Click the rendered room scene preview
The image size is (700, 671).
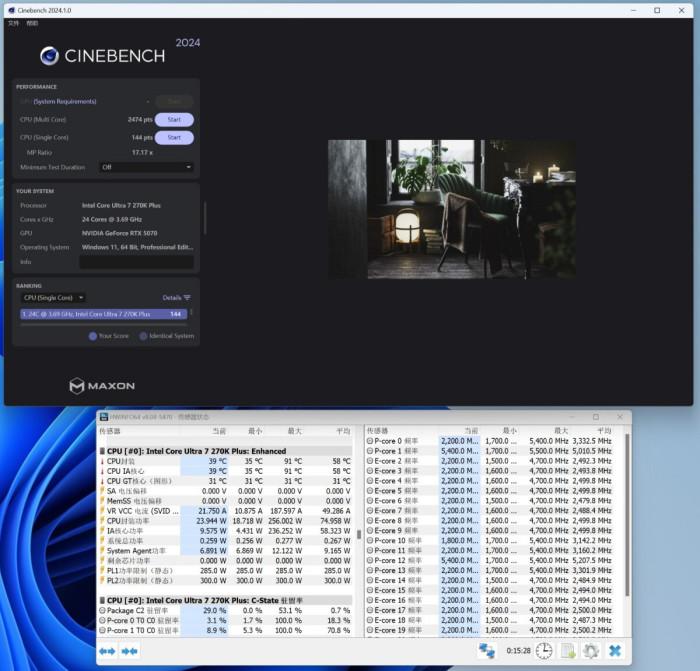point(452,209)
